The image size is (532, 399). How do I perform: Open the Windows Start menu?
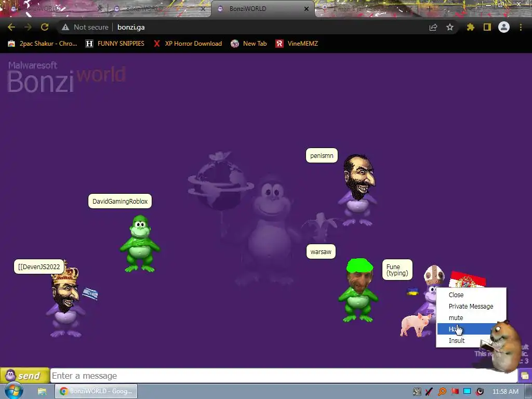(14, 391)
